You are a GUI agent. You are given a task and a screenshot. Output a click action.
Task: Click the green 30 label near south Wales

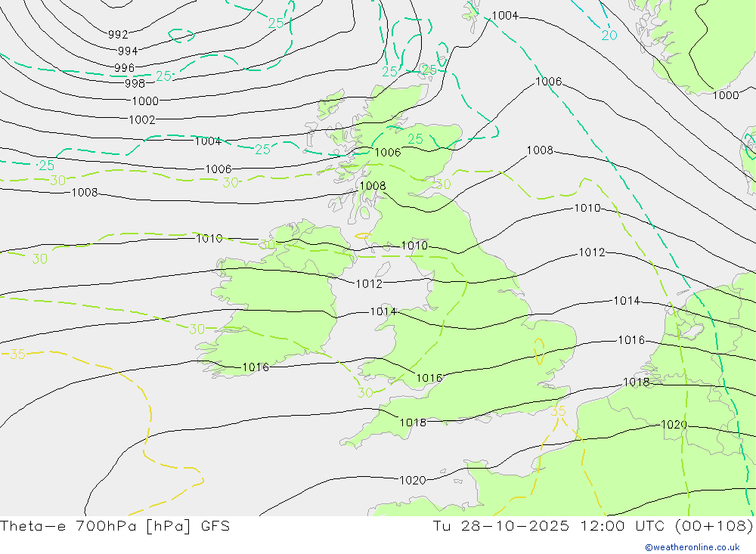point(365,393)
